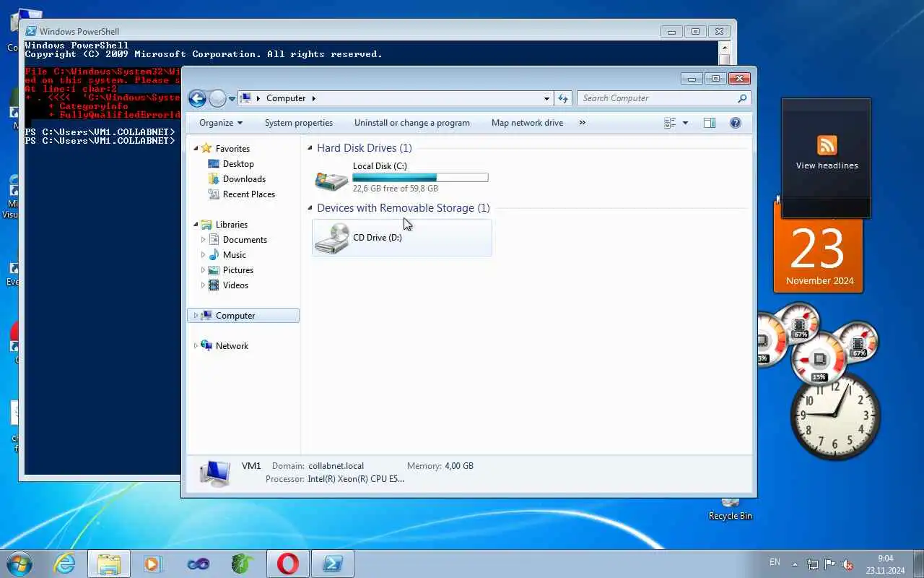The height and width of the screenshot is (578, 924).
Task: Select Desktop in Favorites
Action: (x=238, y=164)
